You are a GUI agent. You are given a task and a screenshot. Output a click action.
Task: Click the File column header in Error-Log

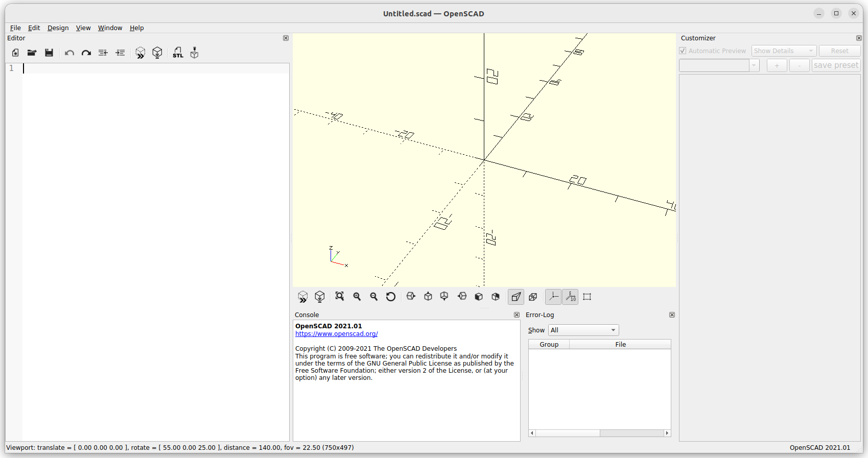tap(620, 345)
